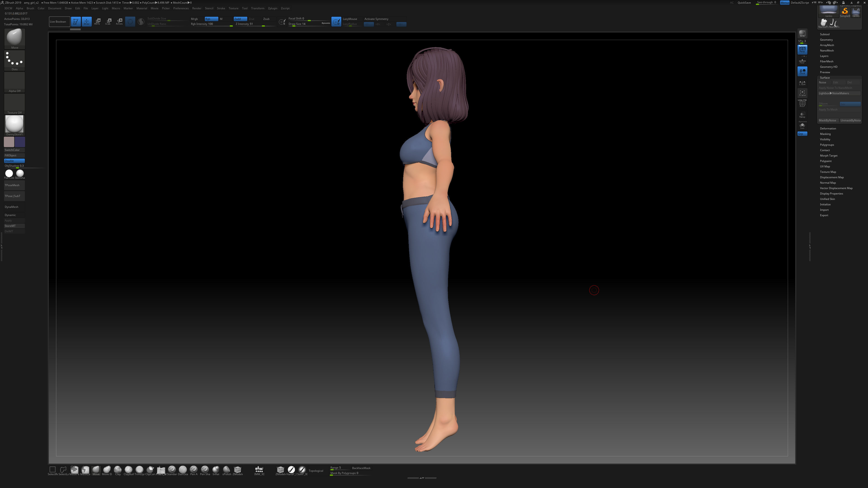Screen dimensions: 868x488
Task: Switch to Scale transform mode
Action: [x=108, y=21]
